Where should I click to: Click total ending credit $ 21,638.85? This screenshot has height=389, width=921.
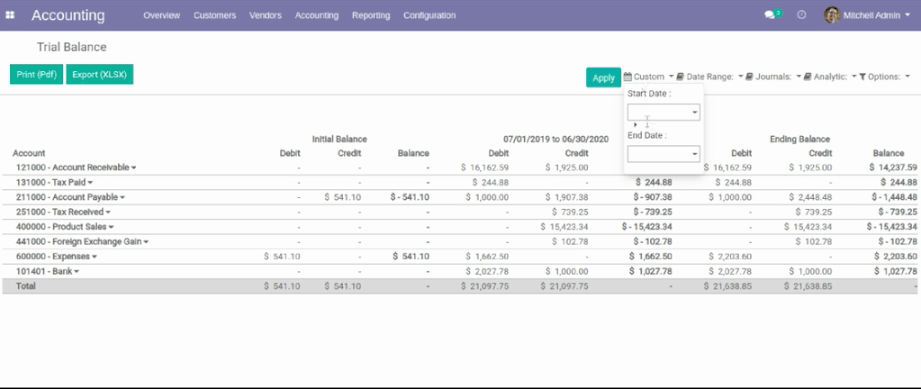click(x=808, y=286)
